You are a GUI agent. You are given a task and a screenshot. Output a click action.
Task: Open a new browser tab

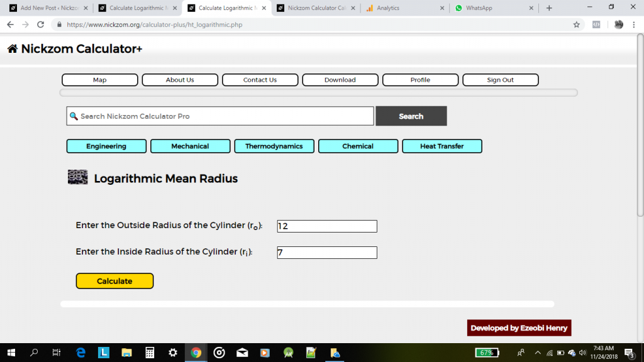coord(549,8)
